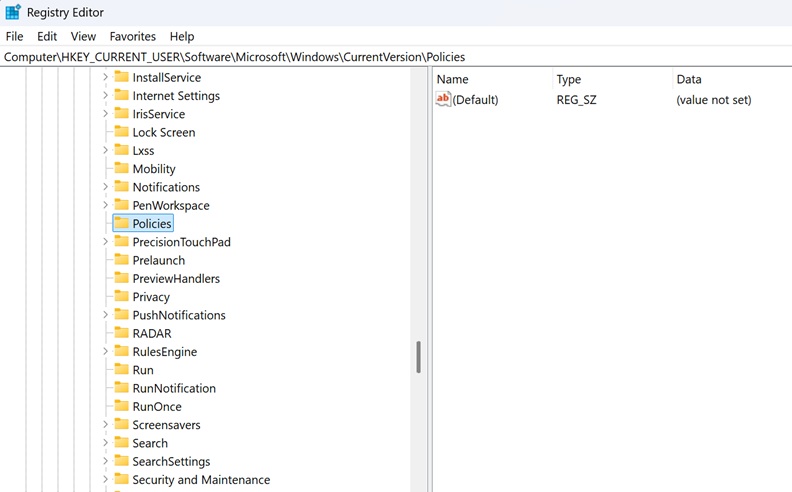Viewport: 792px width, 492px height.
Task: Select the Run key in tree
Action: (143, 370)
